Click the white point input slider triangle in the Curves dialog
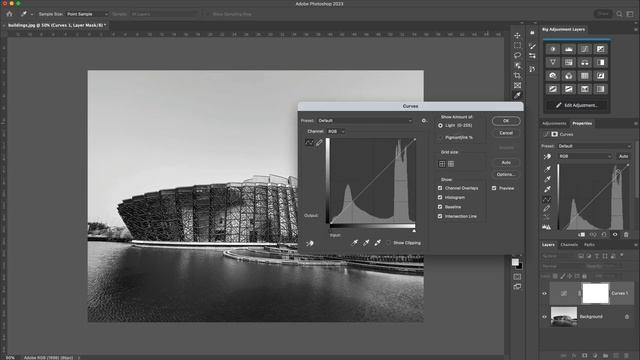This screenshot has height=360, width=640. 414,231
